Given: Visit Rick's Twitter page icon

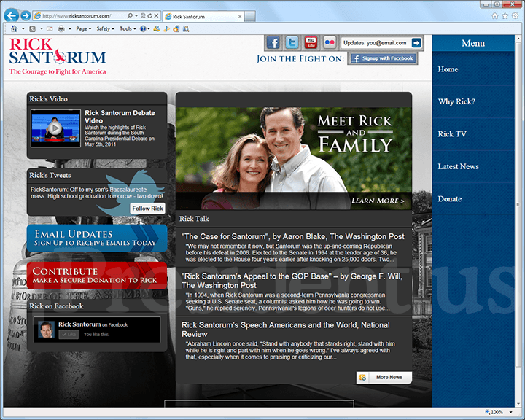Looking at the screenshot, I should pos(292,43).
